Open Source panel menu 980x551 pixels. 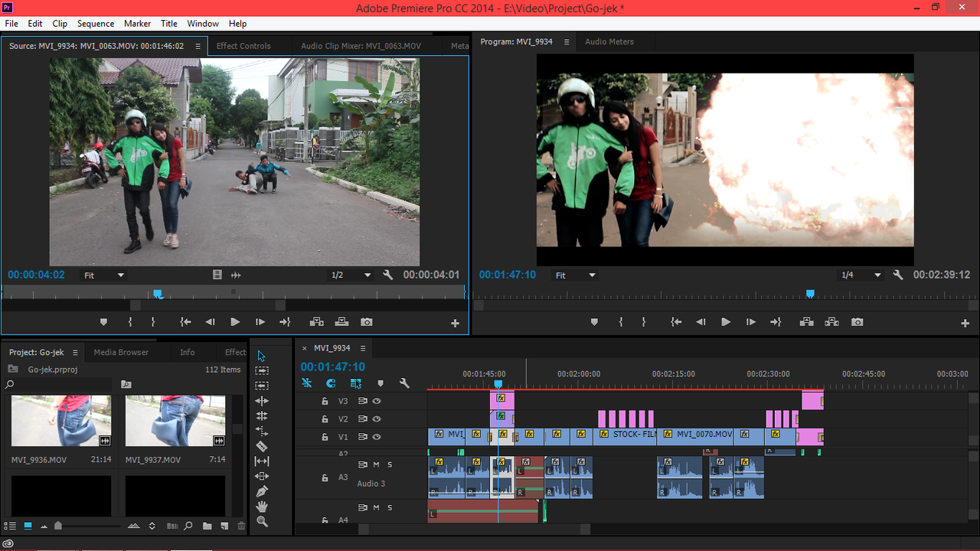pos(198,46)
